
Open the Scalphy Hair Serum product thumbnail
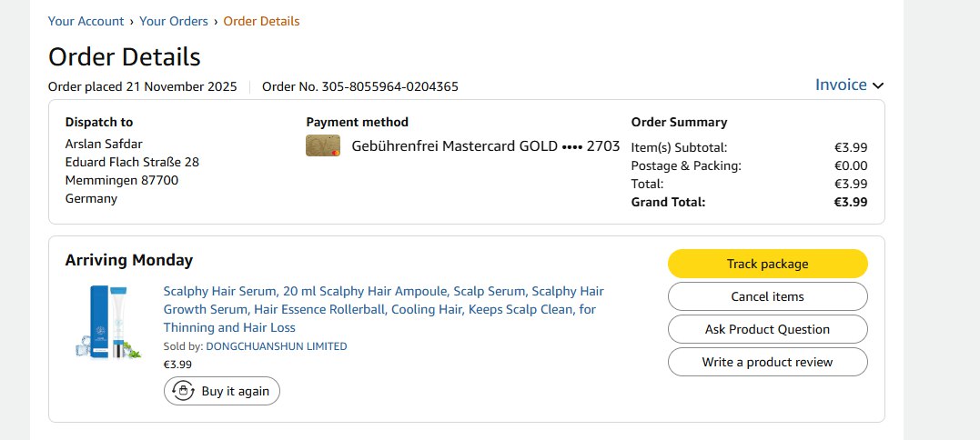tap(106, 321)
